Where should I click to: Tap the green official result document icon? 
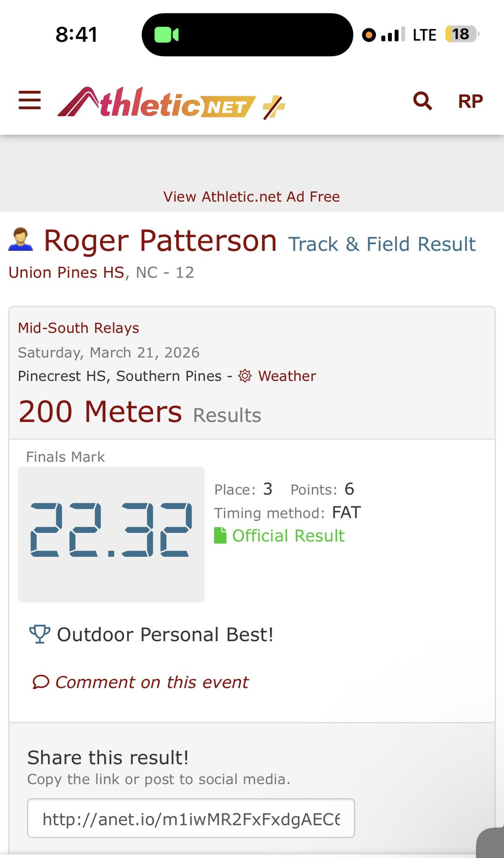[220, 535]
